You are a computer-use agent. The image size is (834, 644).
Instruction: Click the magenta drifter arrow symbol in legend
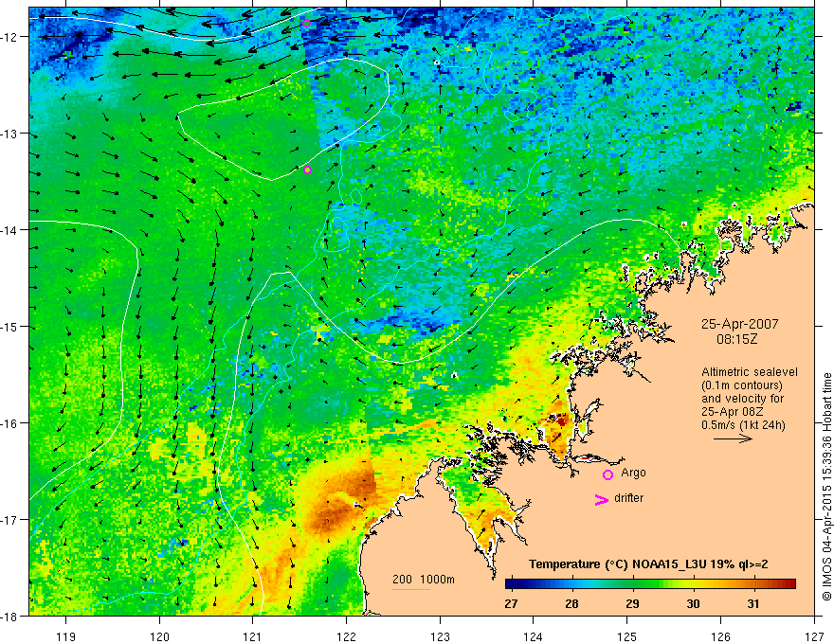(602, 499)
